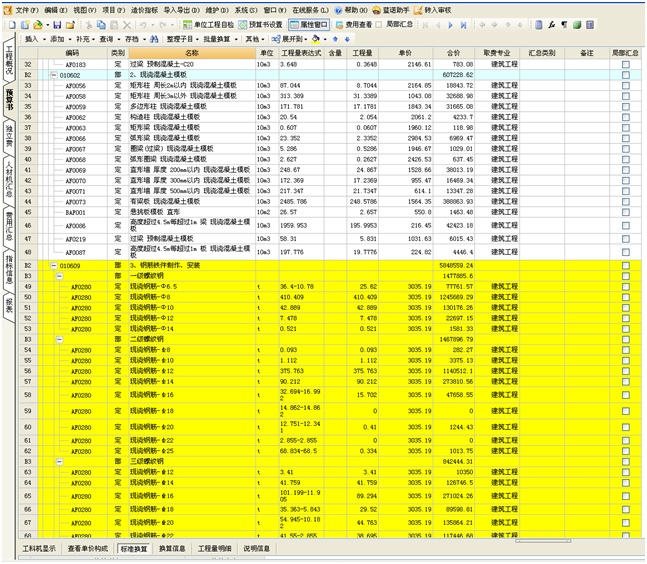Screen dimensions: 647x564
Task: Toggle the 属性窗口 property window
Action: (x=309, y=23)
